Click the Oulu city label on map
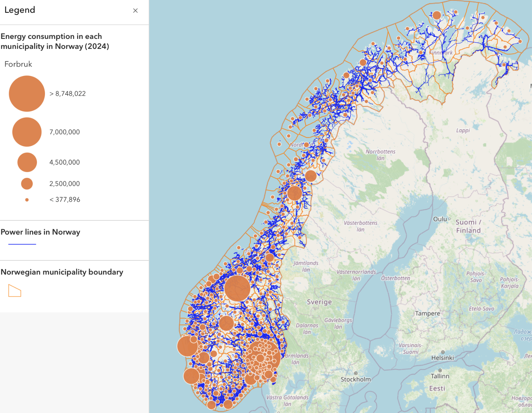 [x=440, y=219]
